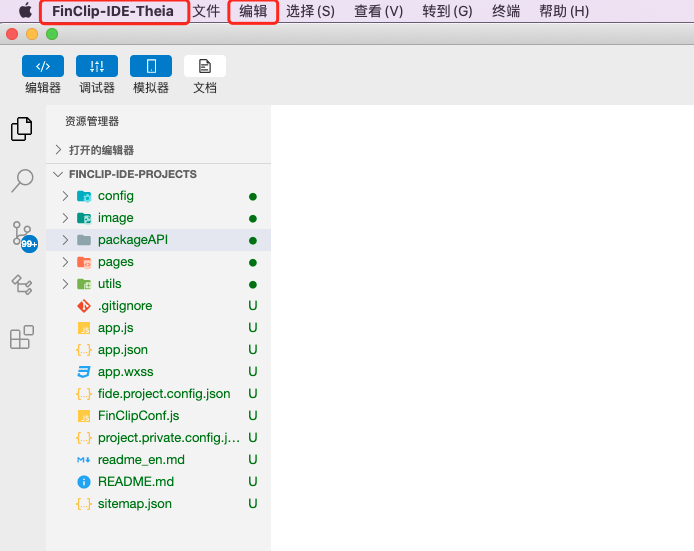Open the 帮助 (H) menu
This screenshot has height=551, width=694.
click(x=564, y=11)
